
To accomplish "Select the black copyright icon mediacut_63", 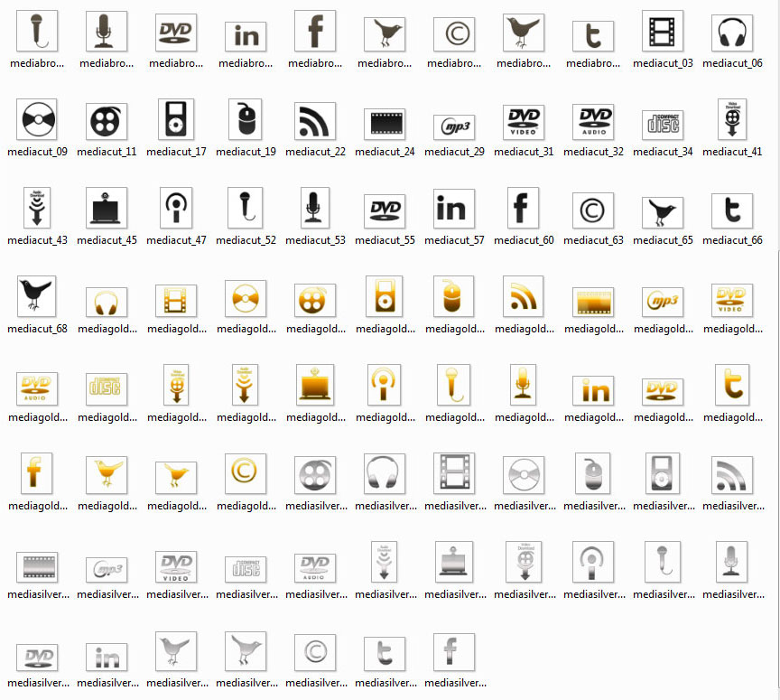I will pyautogui.click(x=593, y=210).
